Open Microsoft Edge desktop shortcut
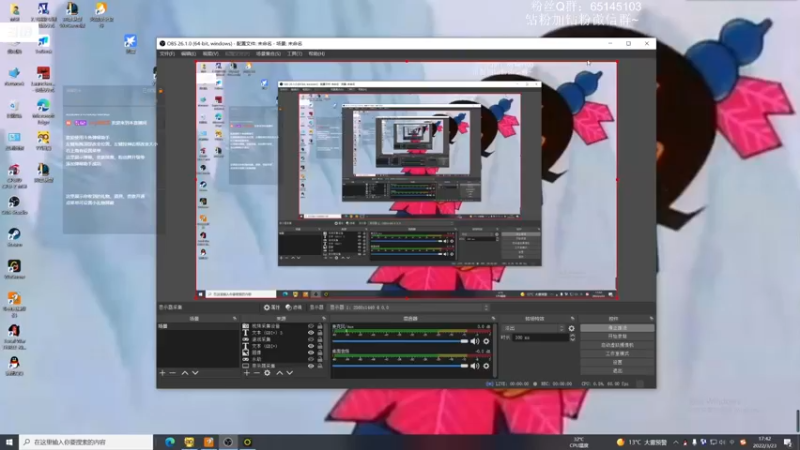 point(43,111)
